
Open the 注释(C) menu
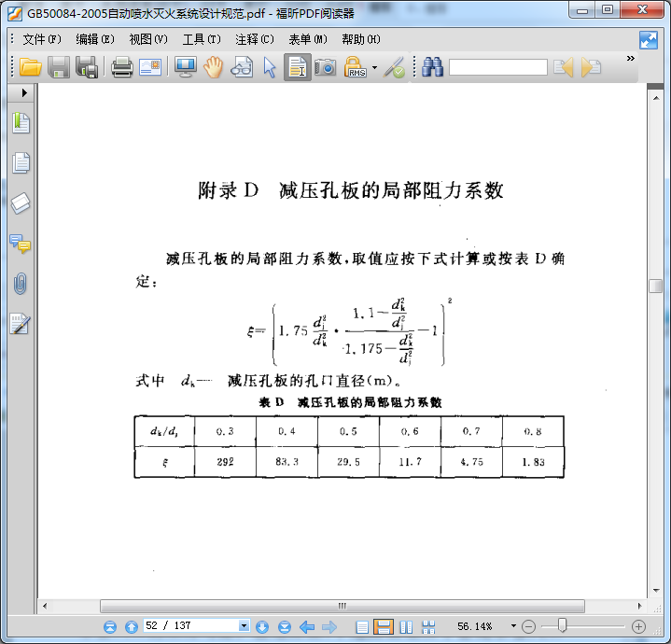[x=255, y=39]
